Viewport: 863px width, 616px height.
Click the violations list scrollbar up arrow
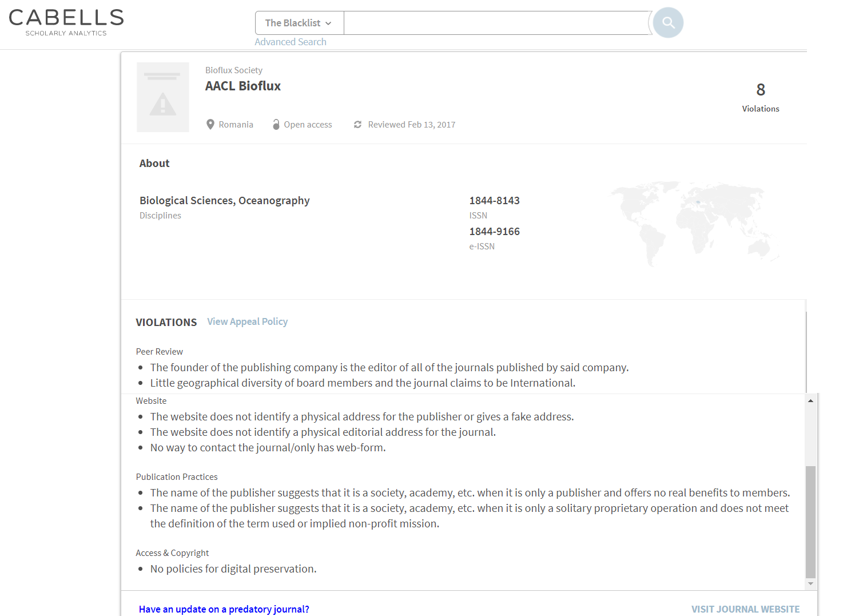click(810, 400)
